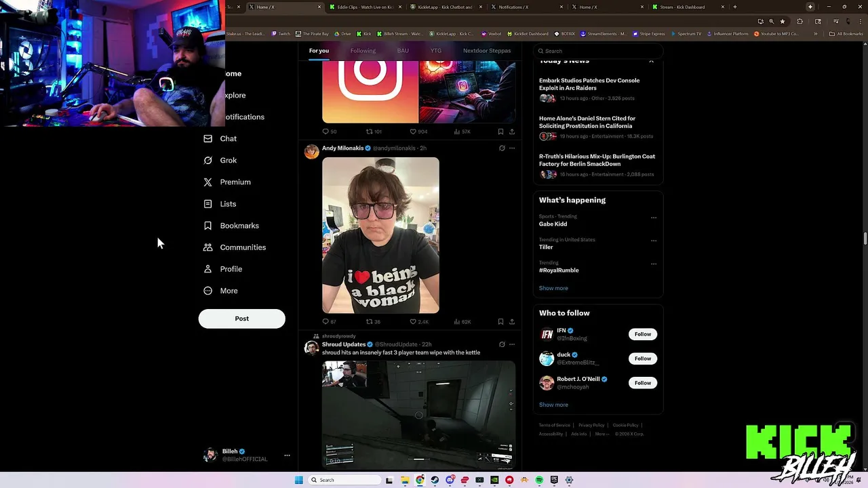Image resolution: width=868 pixels, height=488 pixels.
Task: Open Chat from the X sidebar
Action: [x=220, y=139]
